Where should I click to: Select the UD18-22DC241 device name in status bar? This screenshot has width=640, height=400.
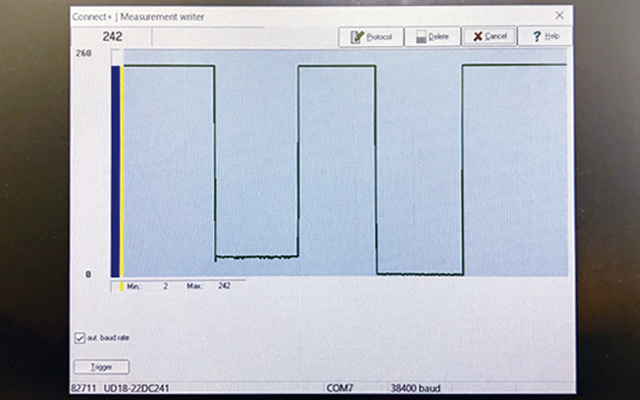(137, 386)
